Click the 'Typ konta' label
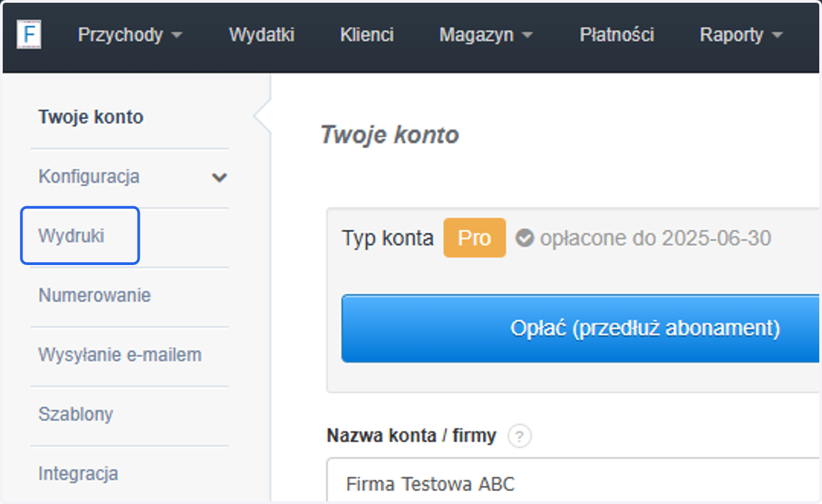 (x=388, y=238)
